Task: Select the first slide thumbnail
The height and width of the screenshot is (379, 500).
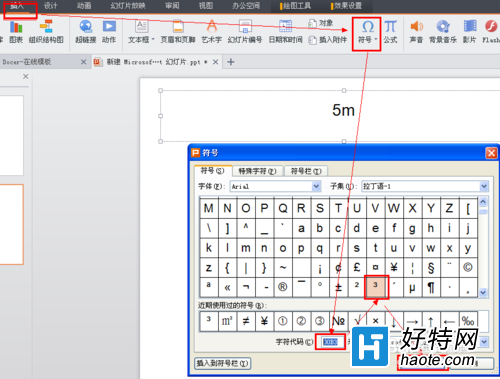Action: tap(11, 135)
